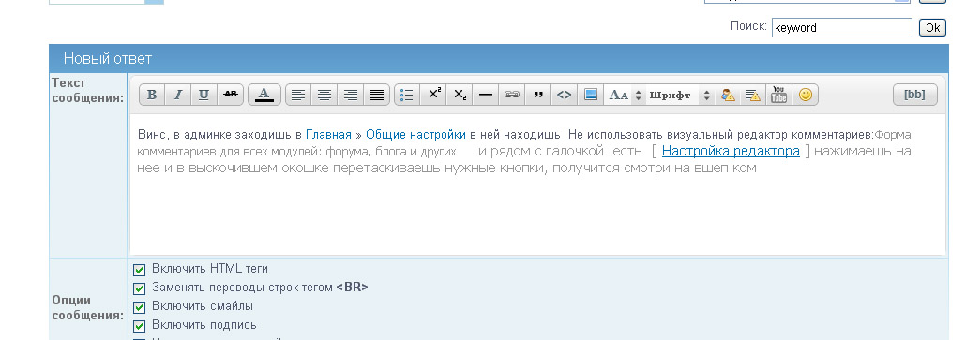Insert an image into message

[x=591, y=95]
